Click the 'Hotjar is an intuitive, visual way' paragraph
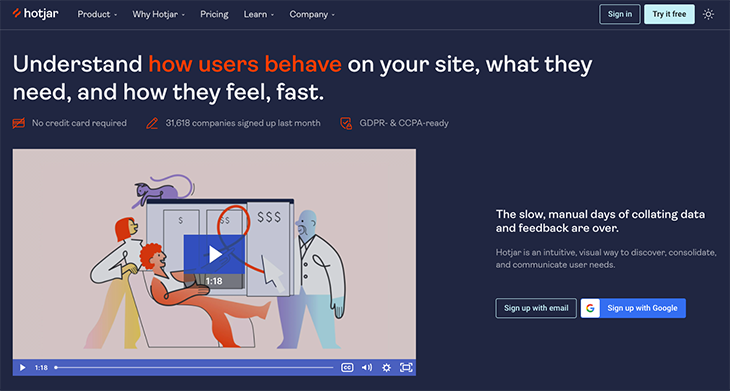730x391 pixels. (606, 259)
